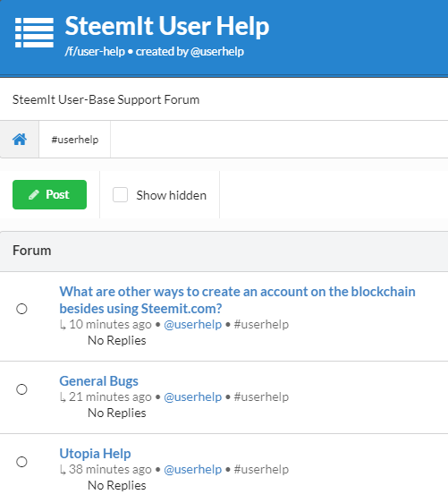Viewport: 448px width, 503px height.
Task: Click the pencil icon on Post button
Action: pos(34,195)
